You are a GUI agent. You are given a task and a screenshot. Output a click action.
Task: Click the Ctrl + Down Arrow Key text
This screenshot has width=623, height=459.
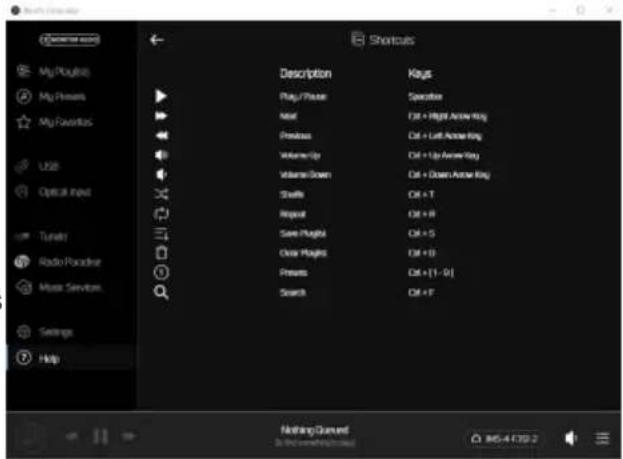[449, 175]
